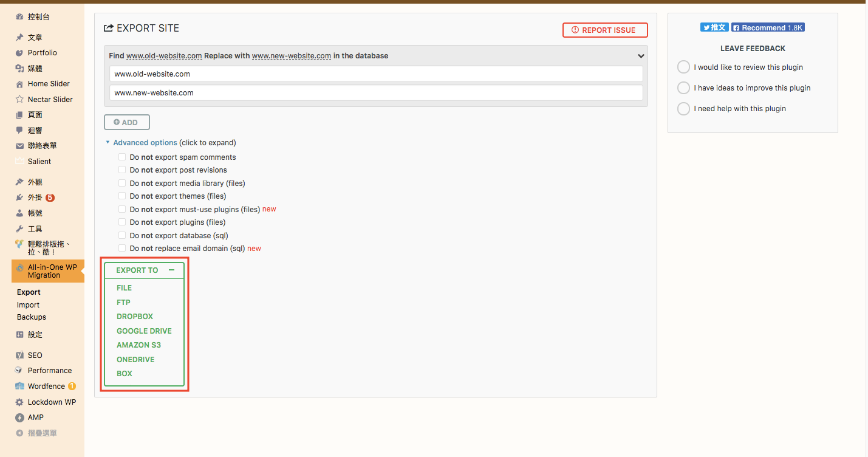
Task: Click the REPORT ISSUE button
Action: [605, 30]
